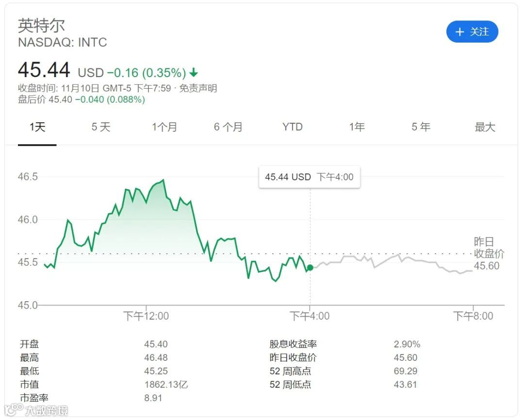524x420 pixels.
Task: Open the 1个月 chart range
Action: (164, 127)
